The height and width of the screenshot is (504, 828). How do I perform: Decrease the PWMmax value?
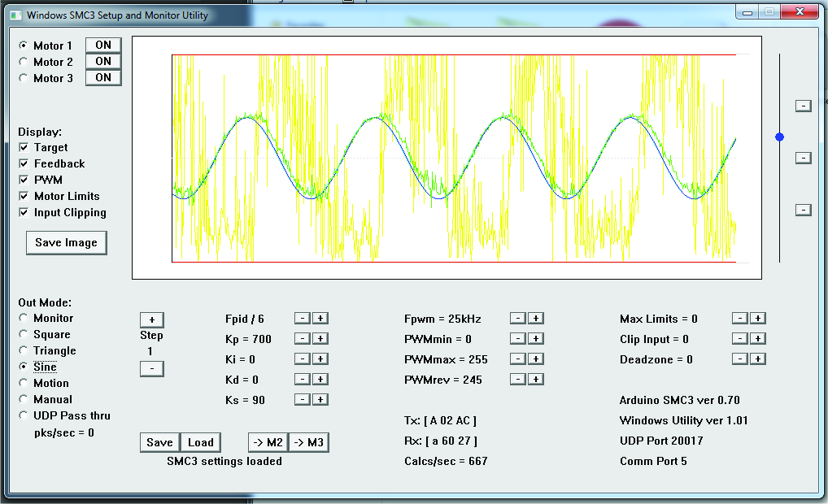tap(518, 358)
